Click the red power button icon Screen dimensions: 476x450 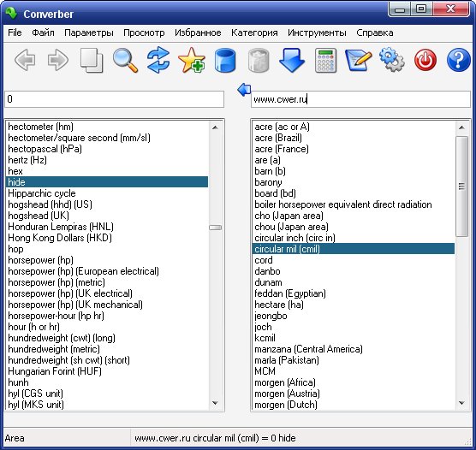pyautogui.click(x=425, y=60)
